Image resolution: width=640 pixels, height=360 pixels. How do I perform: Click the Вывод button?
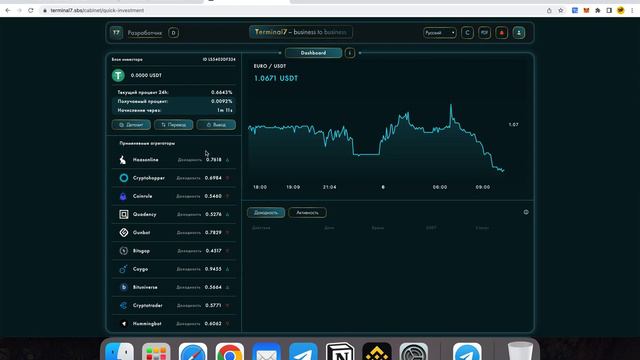click(216, 125)
